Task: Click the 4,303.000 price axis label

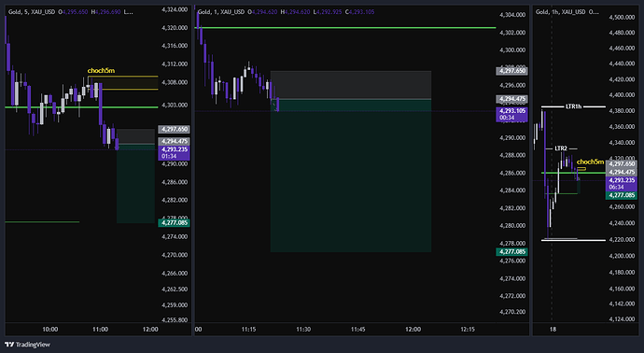Action: pos(175,106)
